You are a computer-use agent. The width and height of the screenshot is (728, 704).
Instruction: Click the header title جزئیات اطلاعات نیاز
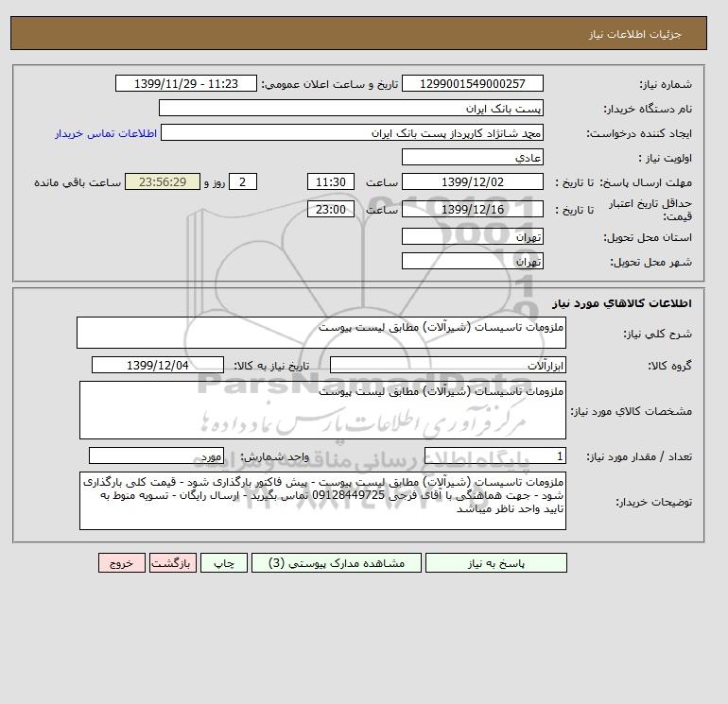point(634,34)
